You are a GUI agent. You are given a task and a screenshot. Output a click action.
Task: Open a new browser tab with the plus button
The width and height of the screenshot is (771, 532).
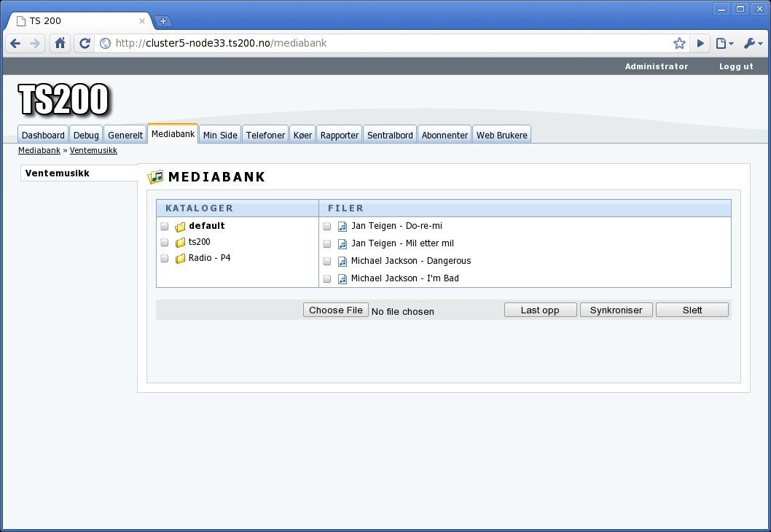click(163, 21)
